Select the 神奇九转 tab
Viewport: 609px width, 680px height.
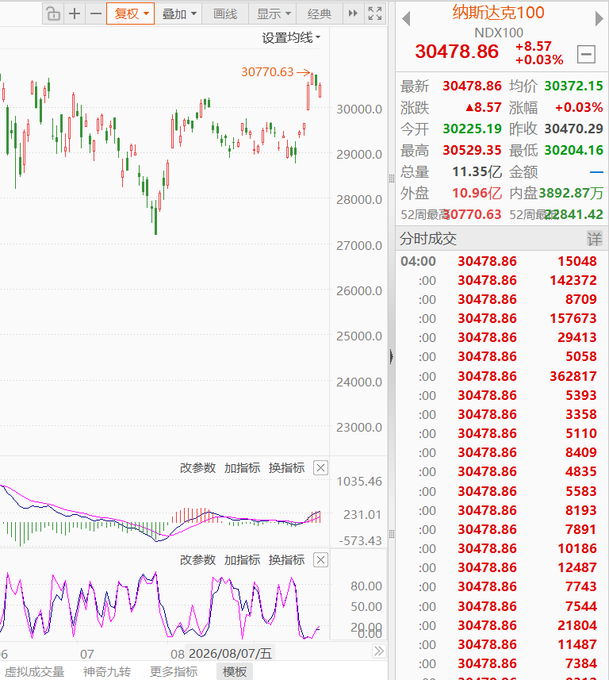coord(107,672)
